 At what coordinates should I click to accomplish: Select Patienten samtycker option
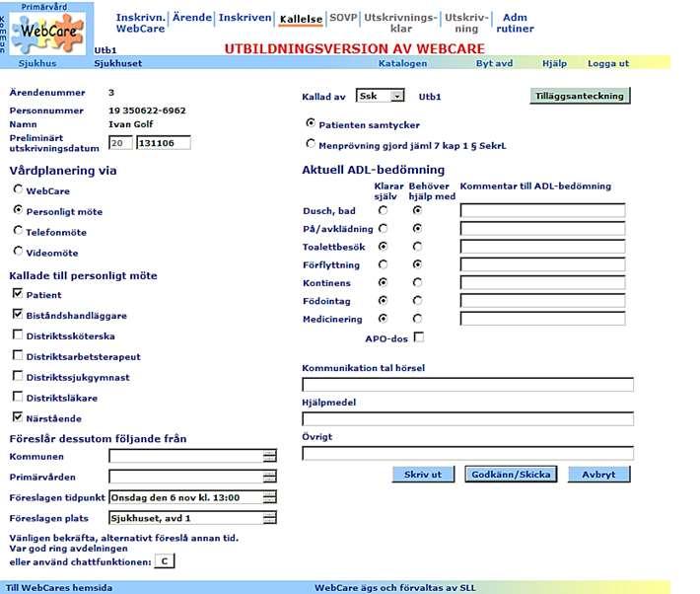pos(311,122)
